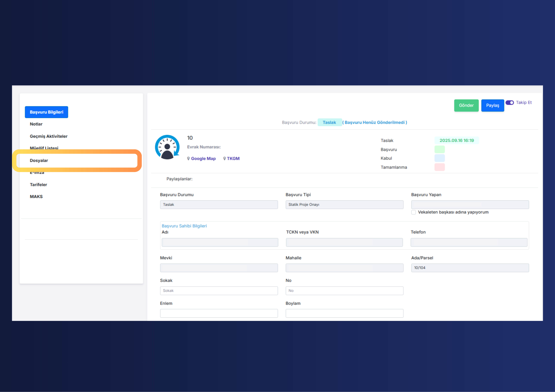The image size is (555, 392).
Task: Open the Google Map link
Action: click(x=203, y=159)
